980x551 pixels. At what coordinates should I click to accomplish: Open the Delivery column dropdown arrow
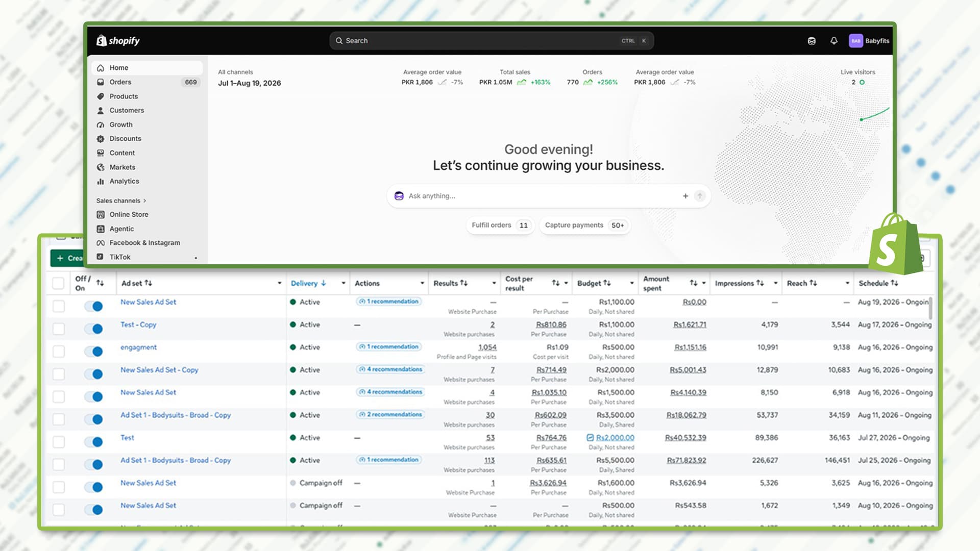tap(344, 283)
